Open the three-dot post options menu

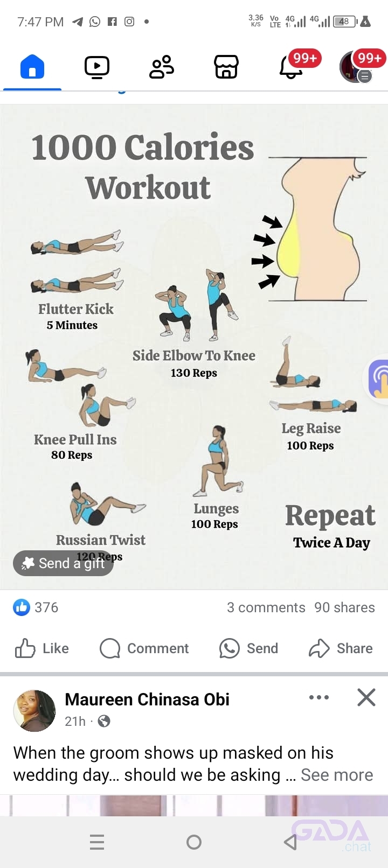click(319, 697)
